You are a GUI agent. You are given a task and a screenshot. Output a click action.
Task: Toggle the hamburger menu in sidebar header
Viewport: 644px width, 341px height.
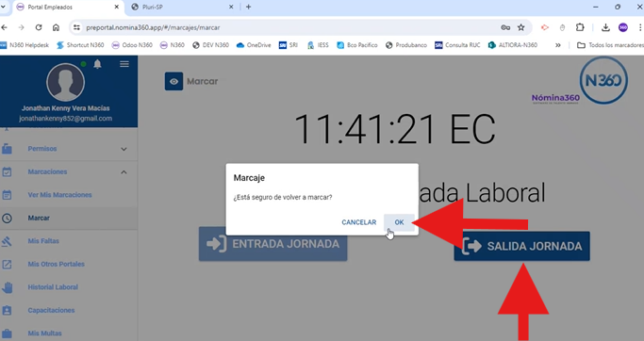tap(124, 64)
